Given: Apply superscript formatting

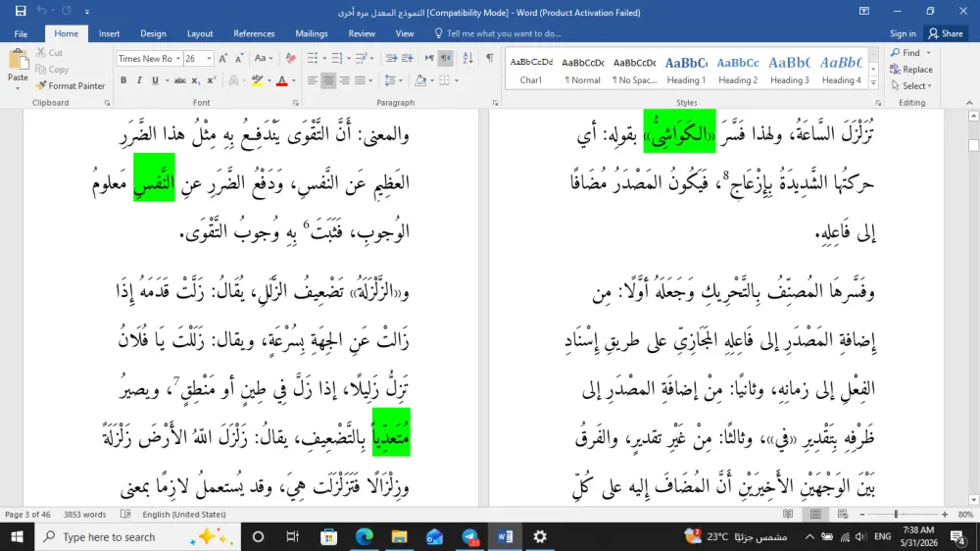Looking at the screenshot, I should point(212,80).
